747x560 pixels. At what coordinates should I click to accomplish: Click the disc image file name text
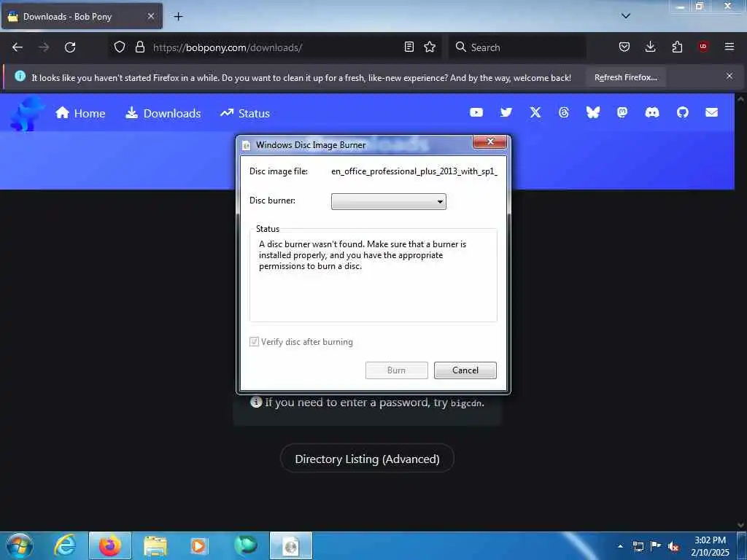(x=414, y=171)
